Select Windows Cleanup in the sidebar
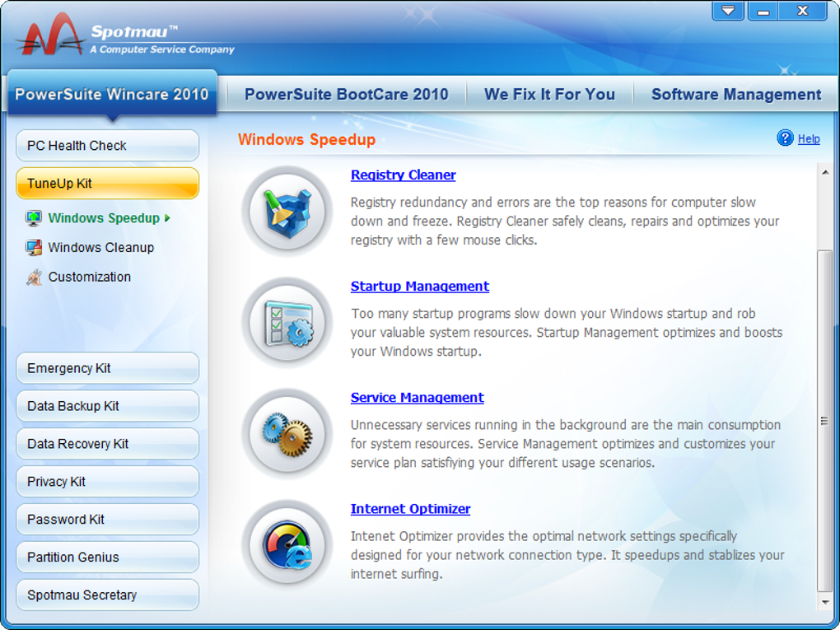This screenshot has height=630, width=840. pyautogui.click(x=100, y=248)
